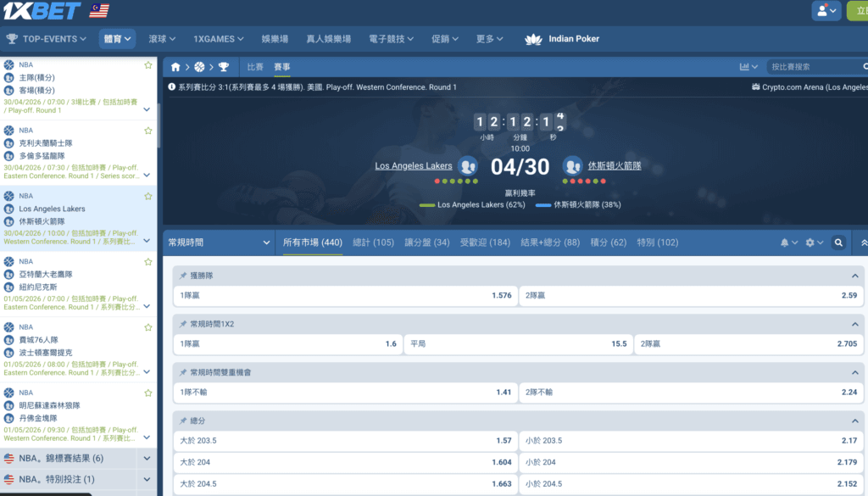Open the markets settings gear
This screenshot has height=496, width=868.
click(815, 242)
